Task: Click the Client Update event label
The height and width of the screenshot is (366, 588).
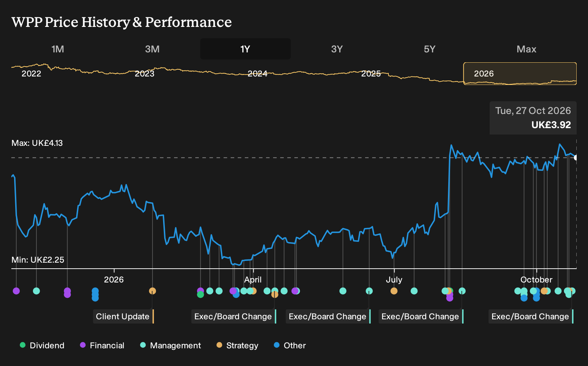Action: pos(123,316)
